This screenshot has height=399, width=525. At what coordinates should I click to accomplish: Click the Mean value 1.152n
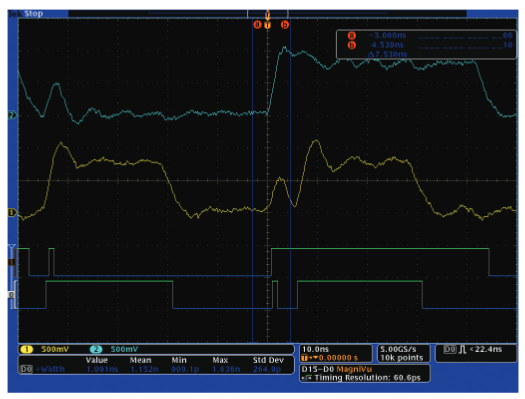point(144,369)
